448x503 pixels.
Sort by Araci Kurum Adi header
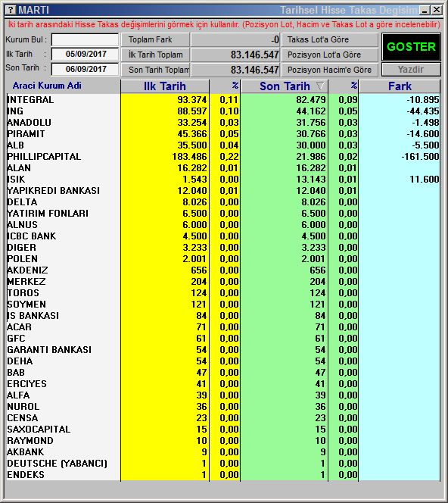click(47, 86)
